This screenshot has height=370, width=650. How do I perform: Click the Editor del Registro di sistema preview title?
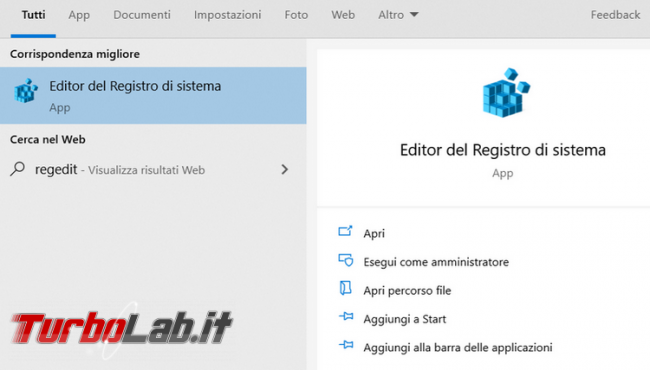(502, 150)
